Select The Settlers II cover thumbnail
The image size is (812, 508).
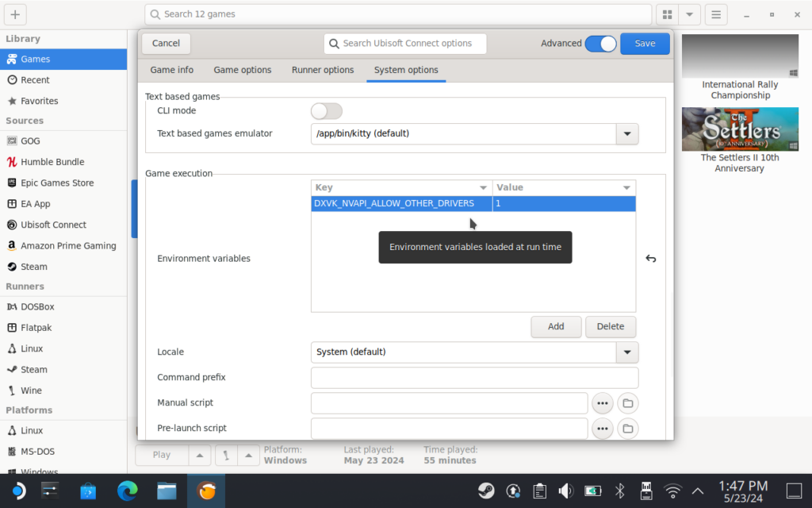[x=740, y=129]
